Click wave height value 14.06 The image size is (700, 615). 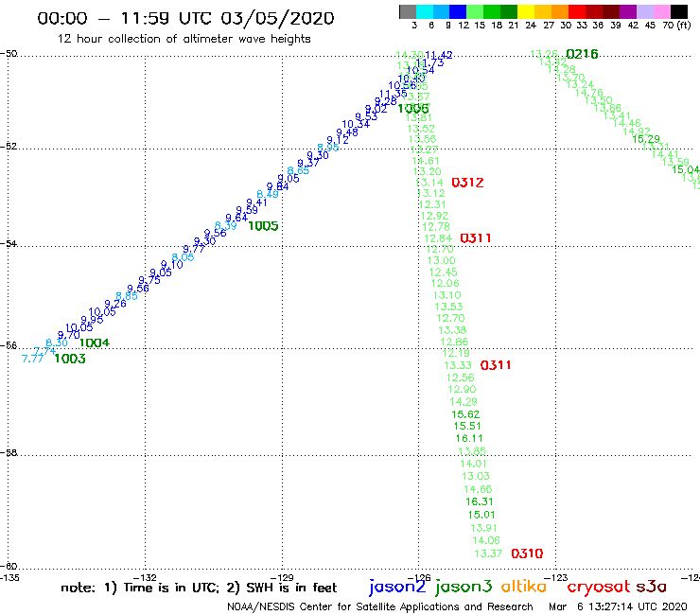486,540
